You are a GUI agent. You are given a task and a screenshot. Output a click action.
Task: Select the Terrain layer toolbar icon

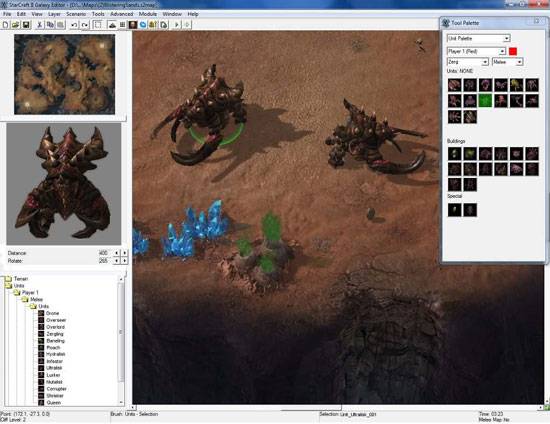pos(112,25)
